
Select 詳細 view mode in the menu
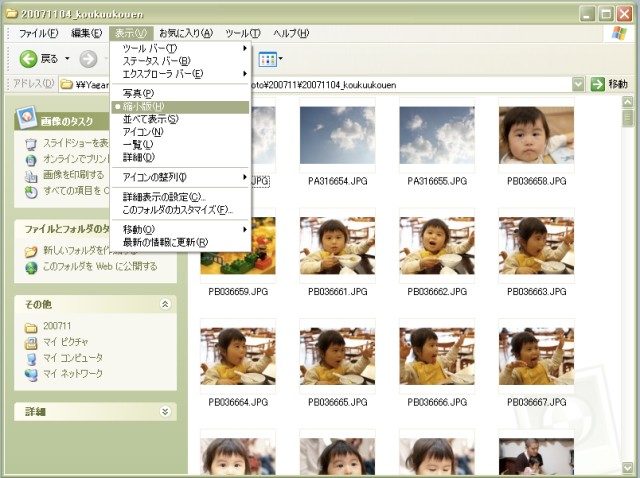pos(138,157)
